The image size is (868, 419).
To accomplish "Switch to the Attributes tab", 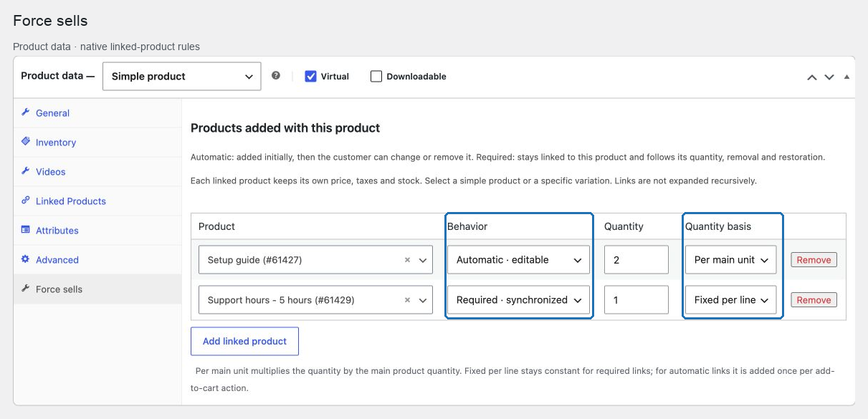I will coord(97,231).
